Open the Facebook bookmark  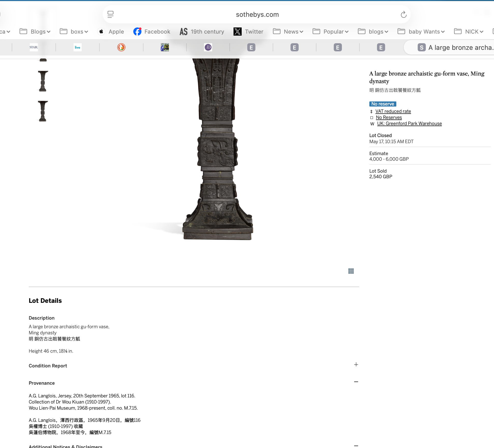coord(152,32)
